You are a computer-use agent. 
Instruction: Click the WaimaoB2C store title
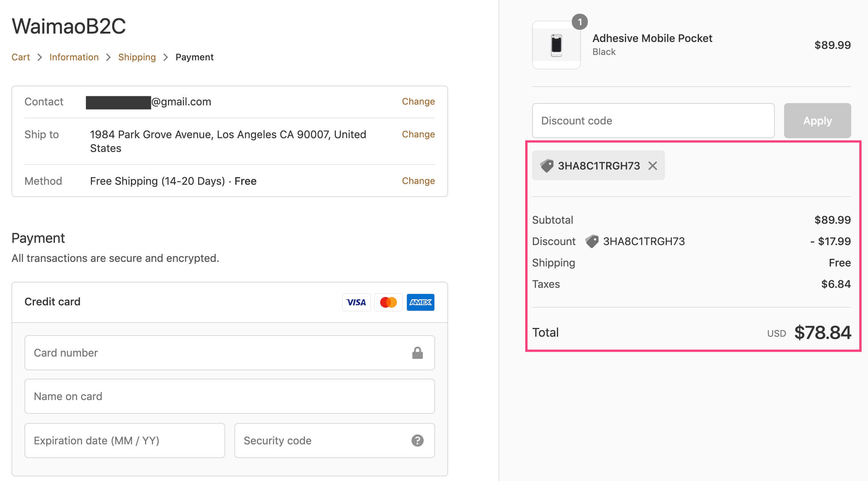[x=69, y=26]
